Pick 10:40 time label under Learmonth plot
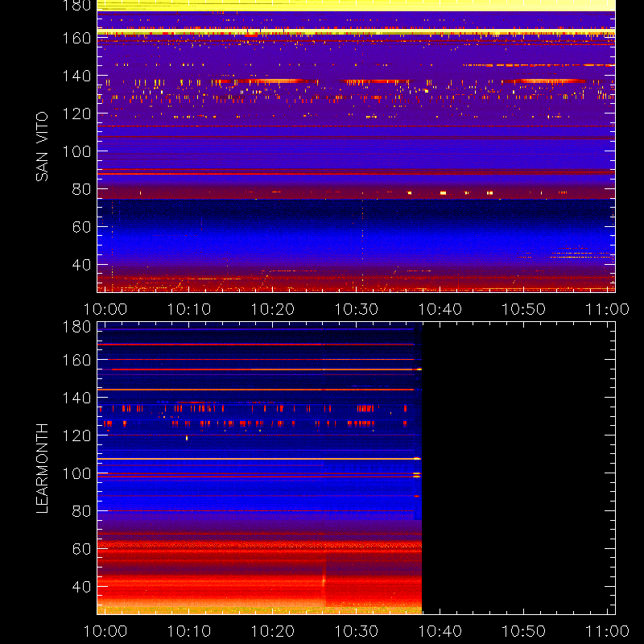The width and height of the screenshot is (644, 644). (440, 631)
